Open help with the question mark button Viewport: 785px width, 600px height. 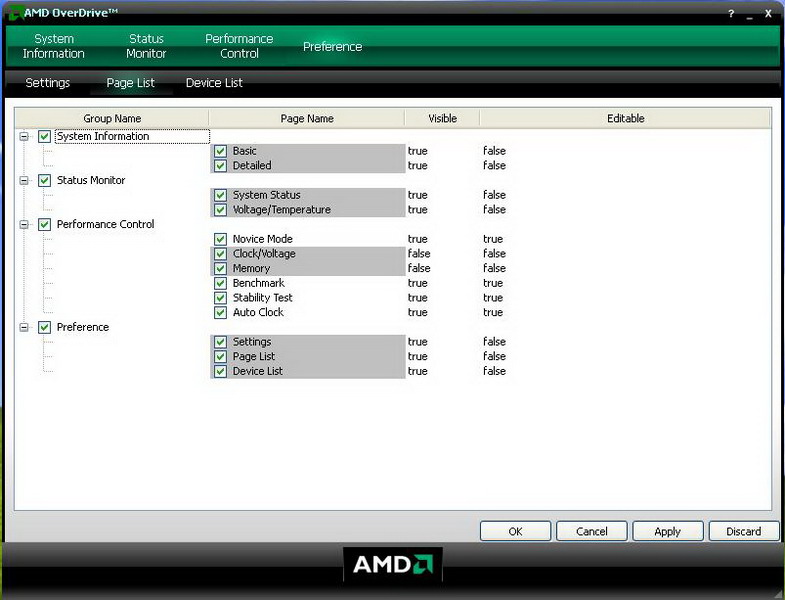tap(731, 14)
